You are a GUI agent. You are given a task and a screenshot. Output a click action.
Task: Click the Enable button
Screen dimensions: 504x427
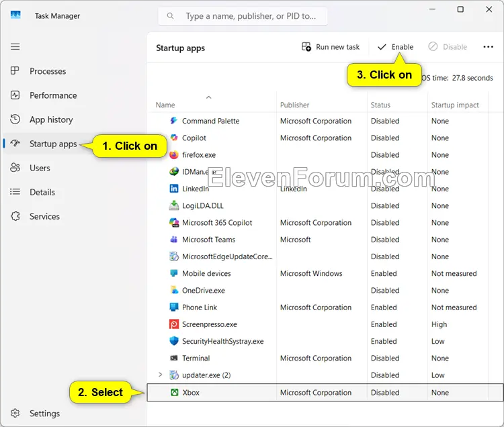tap(395, 47)
